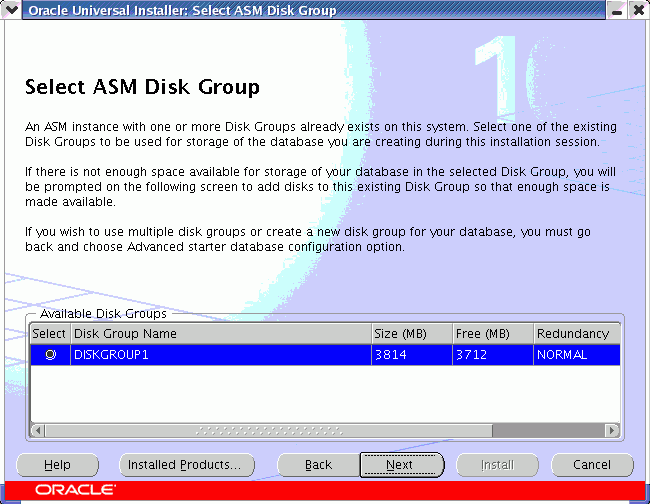Cancel the installation
The image size is (650, 504).
pyautogui.click(x=592, y=465)
